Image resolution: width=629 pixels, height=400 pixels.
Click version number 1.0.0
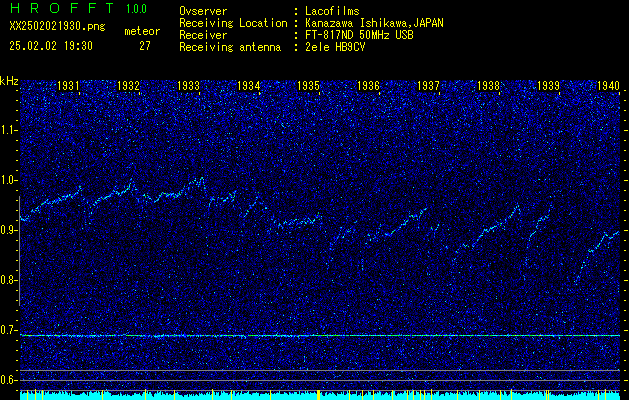pyautogui.click(x=136, y=8)
